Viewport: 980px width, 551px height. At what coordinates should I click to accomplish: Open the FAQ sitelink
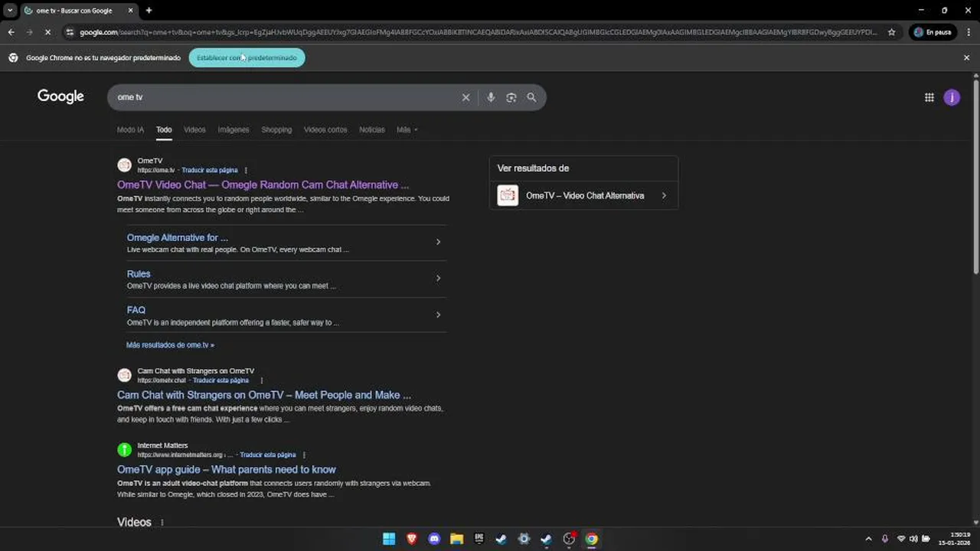(x=136, y=310)
